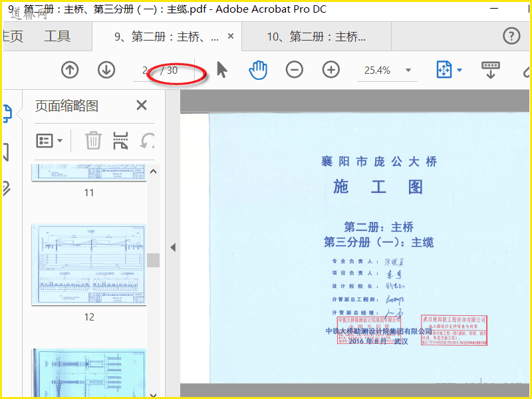The height and width of the screenshot is (399, 532).
Task: Click the rotate pages icon
Action: (148, 140)
